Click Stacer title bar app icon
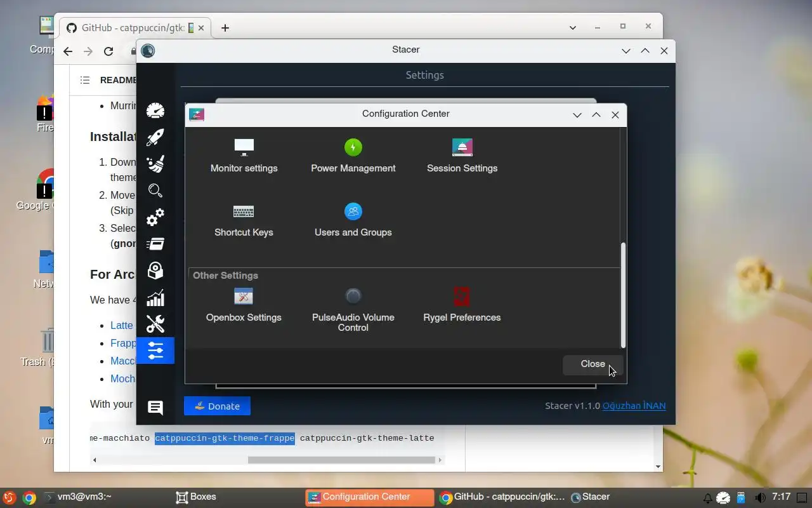The height and width of the screenshot is (508, 812). (148, 51)
